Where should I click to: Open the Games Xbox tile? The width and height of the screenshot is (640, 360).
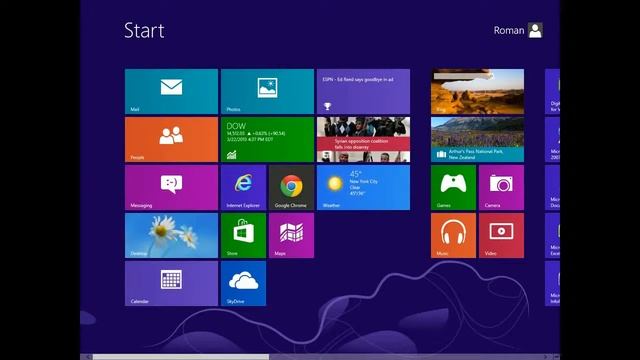(x=453, y=187)
